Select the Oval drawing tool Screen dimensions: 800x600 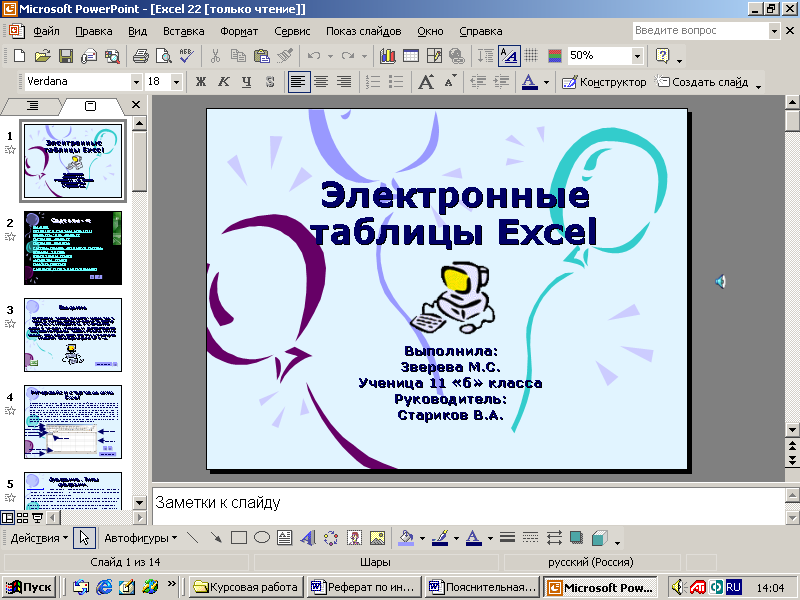(x=262, y=538)
